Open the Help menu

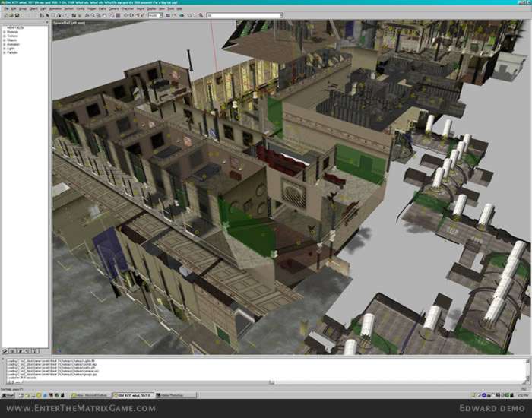179,8
